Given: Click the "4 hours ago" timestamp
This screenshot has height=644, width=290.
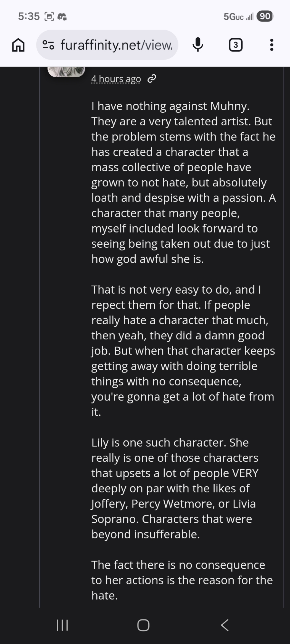Looking at the screenshot, I should coord(116,79).
